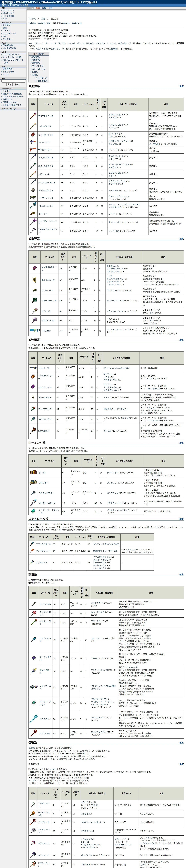Click the トパーズのつえ item sprite
186x868 pixels.
pyautogui.click(x=33, y=126)
